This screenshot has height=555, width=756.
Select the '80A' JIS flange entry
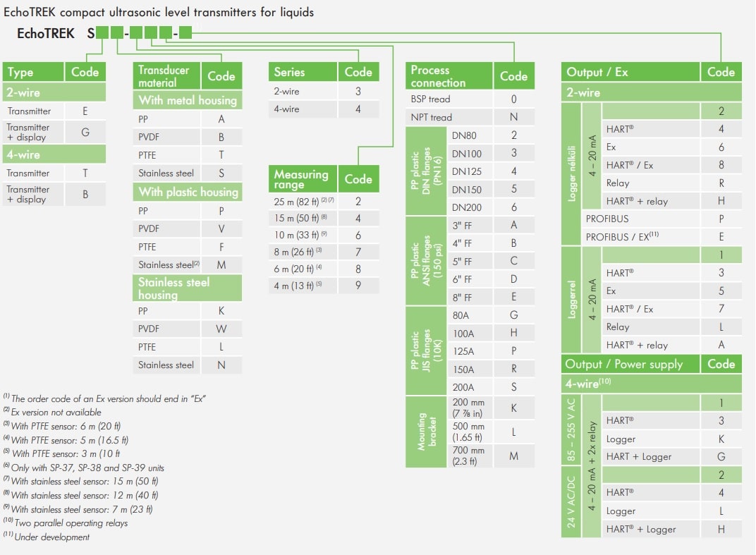point(491,315)
